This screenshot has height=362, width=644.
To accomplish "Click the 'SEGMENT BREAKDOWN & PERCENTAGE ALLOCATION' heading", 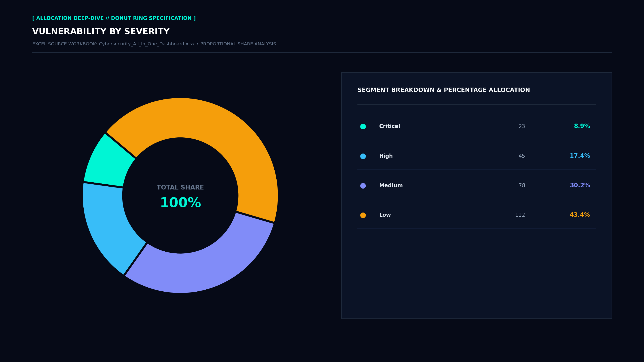I will click(x=443, y=90).
